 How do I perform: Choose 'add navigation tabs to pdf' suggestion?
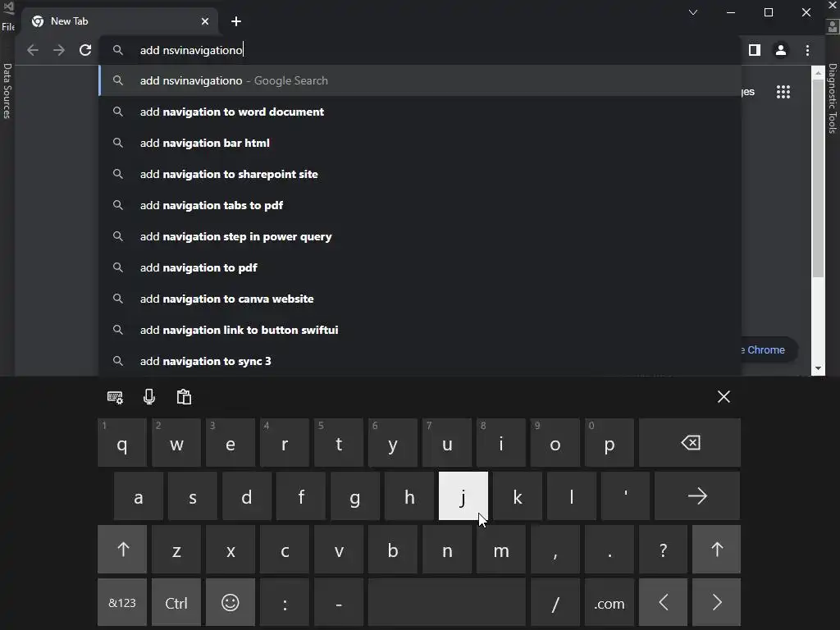pos(421,205)
